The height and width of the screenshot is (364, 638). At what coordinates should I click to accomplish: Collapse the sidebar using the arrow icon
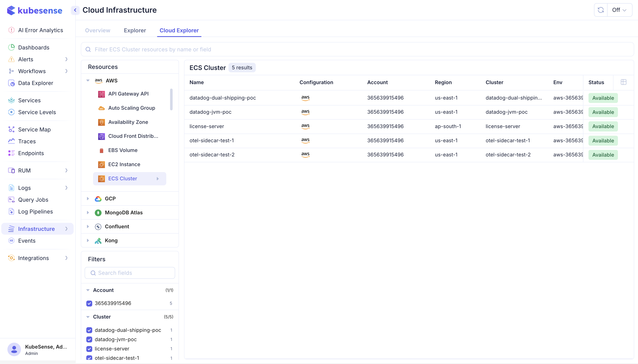pos(75,10)
